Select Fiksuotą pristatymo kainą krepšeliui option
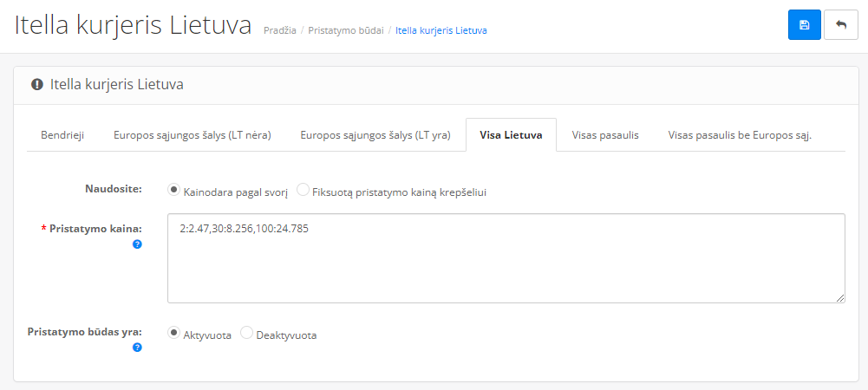 pyautogui.click(x=303, y=190)
